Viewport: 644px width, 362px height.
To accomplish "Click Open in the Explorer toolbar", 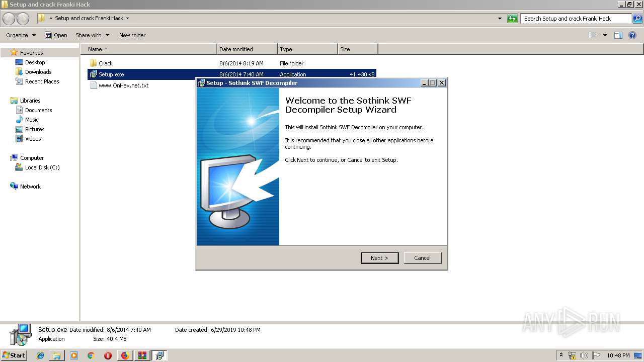I will click(56, 35).
